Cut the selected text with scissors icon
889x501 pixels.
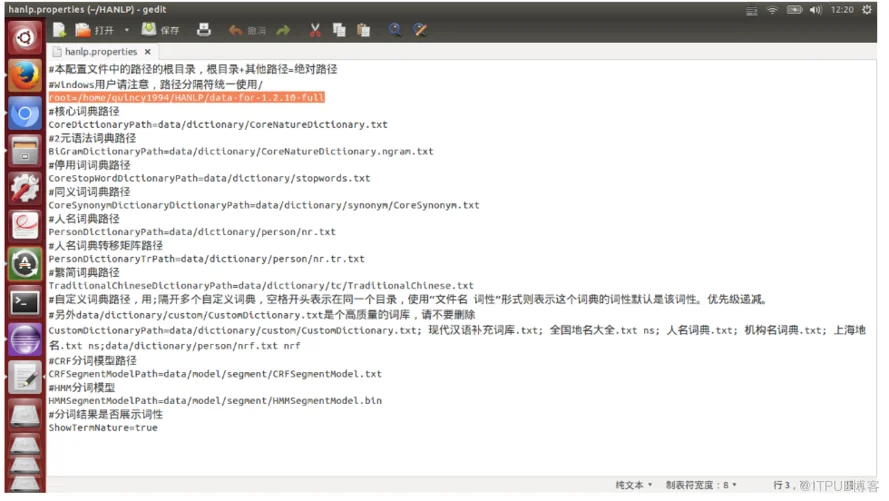pyautogui.click(x=315, y=30)
